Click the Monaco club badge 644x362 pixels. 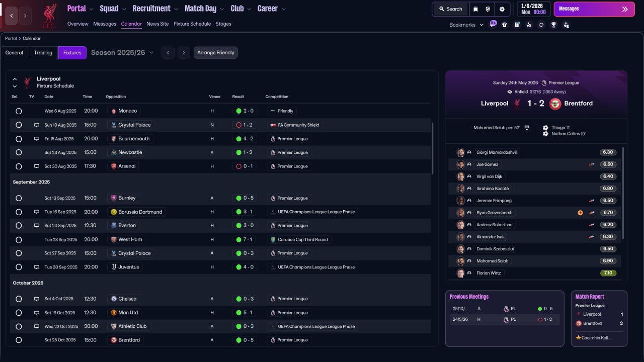[x=113, y=111]
